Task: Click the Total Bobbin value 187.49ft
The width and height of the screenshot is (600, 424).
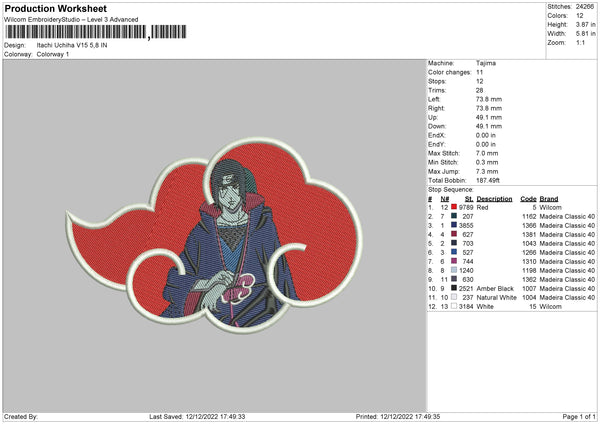Action: [488, 180]
